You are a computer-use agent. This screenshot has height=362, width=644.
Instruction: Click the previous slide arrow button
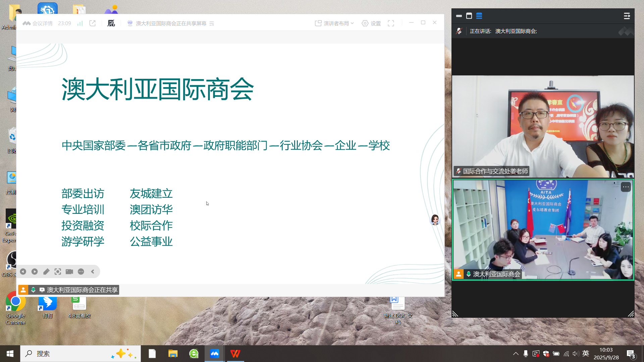pos(23,271)
